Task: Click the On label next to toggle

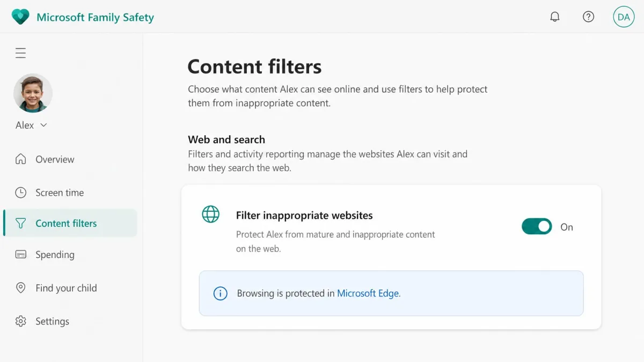Action: click(567, 227)
